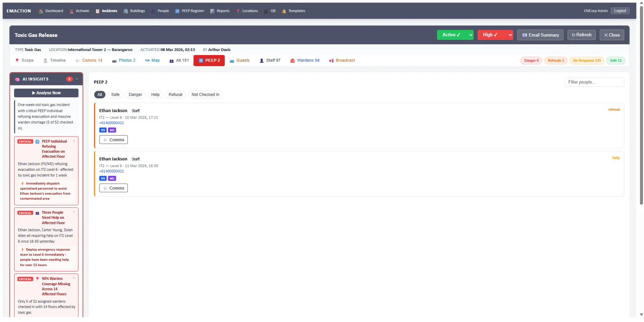Toggle the Refusal filter pill
Viewport: 644px width, 322px height.
click(x=175, y=94)
